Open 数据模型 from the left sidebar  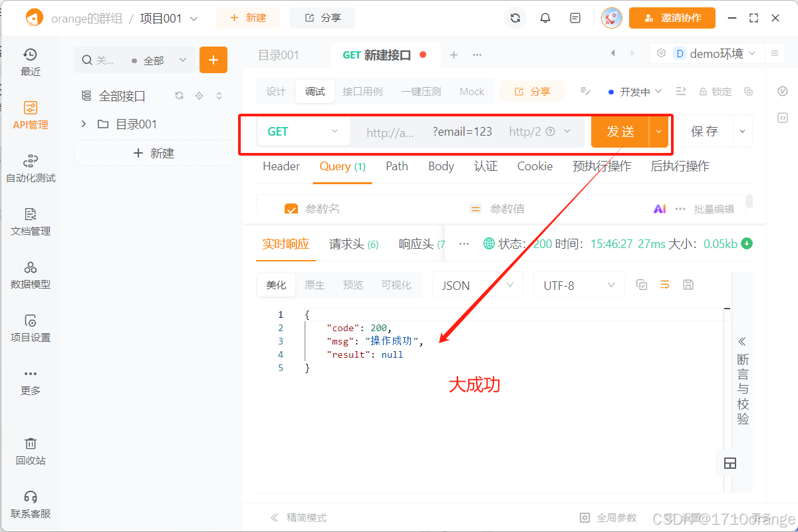pos(30,275)
